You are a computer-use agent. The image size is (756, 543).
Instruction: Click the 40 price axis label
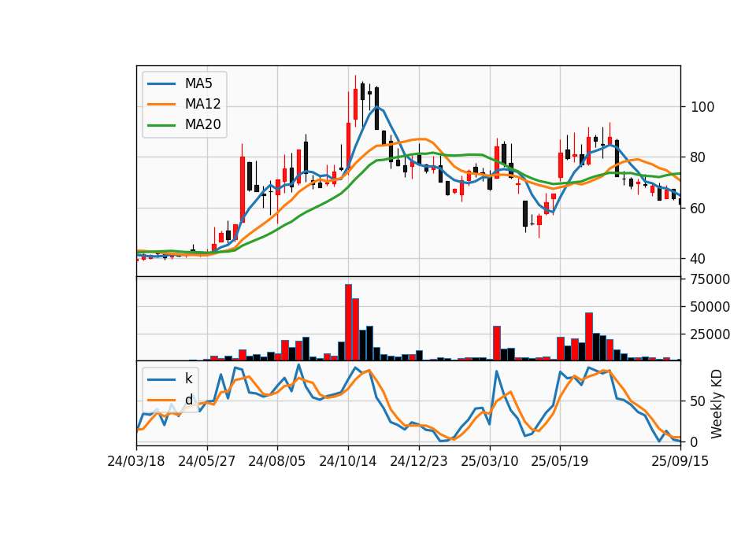pos(699,259)
